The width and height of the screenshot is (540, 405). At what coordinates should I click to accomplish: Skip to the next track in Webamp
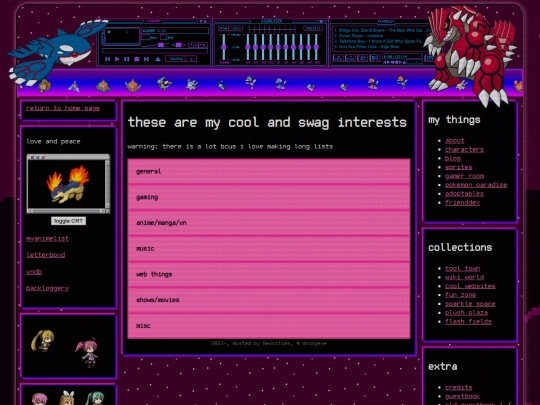click(x=146, y=59)
